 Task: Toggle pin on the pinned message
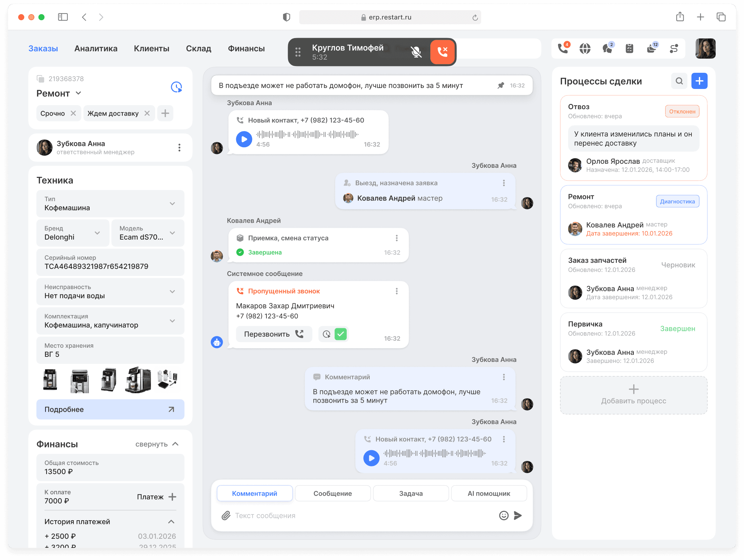click(x=502, y=85)
